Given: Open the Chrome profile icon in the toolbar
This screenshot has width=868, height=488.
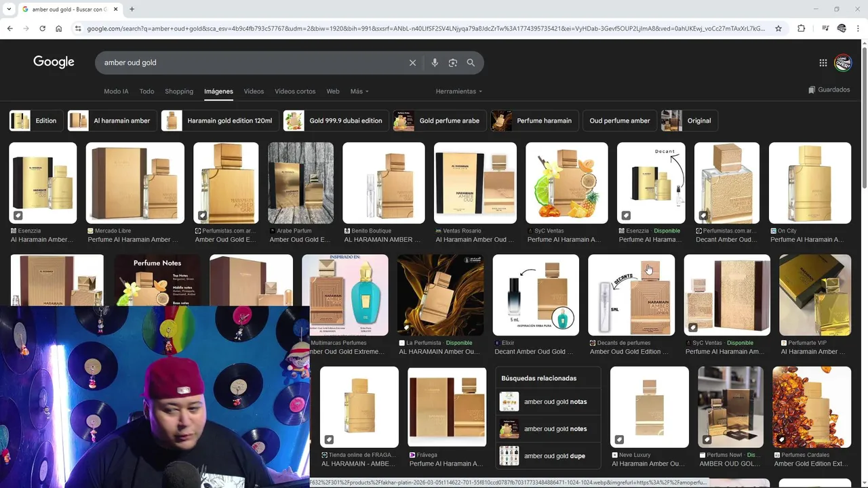Looking at the screenshot, I should coord(842,28).
